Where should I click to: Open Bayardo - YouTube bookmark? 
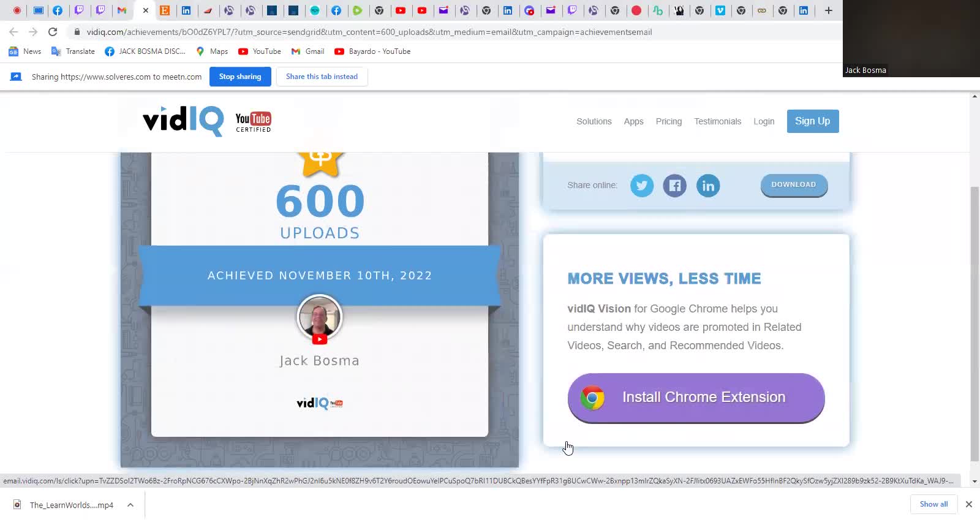click(372, 51)
